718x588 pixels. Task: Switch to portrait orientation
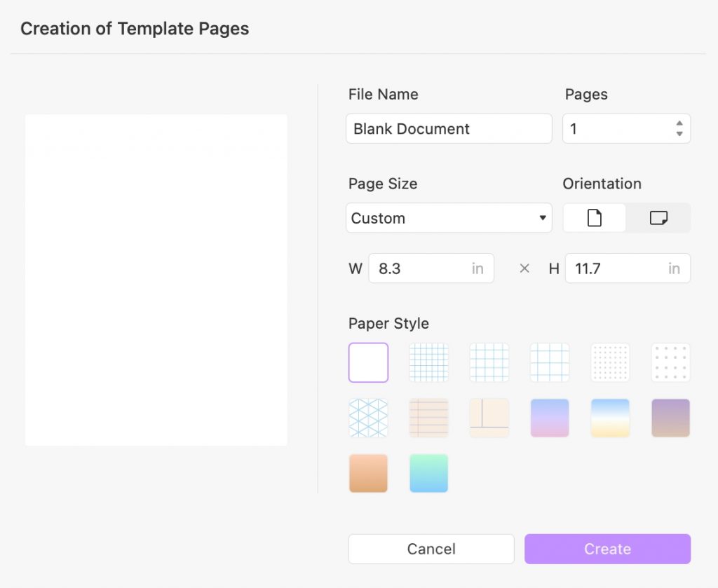pyautogui.click(x=594, y=218)
